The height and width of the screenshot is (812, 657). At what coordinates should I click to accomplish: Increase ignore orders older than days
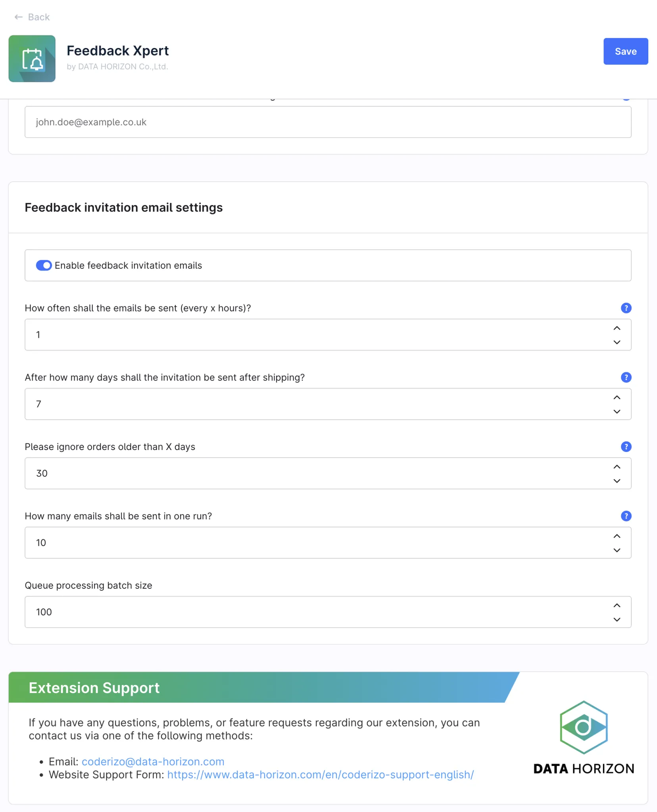[x=617, y=467]
